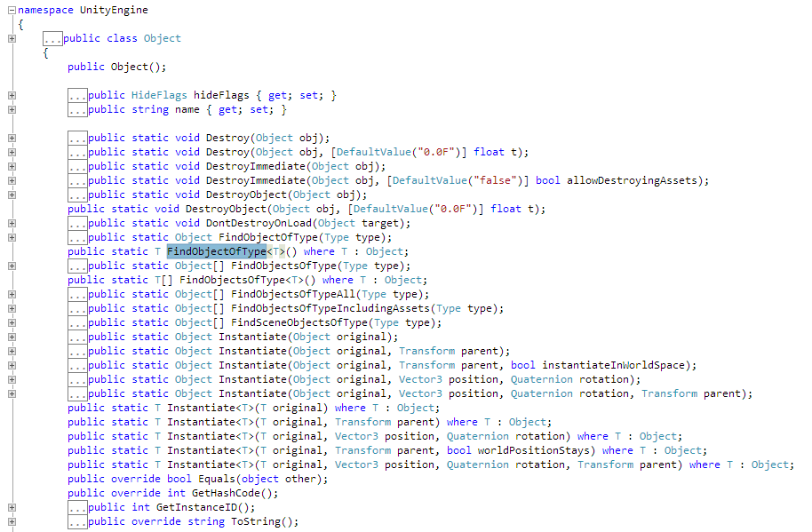
Task: Expand the public class Object gutter plus
Action: [x=12, y=38]
